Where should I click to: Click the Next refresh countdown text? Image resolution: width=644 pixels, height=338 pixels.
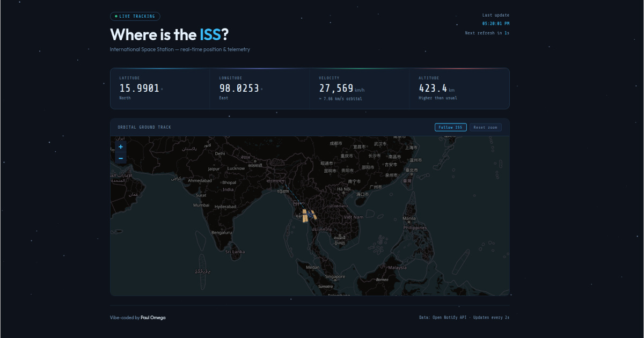coord(487,33)
